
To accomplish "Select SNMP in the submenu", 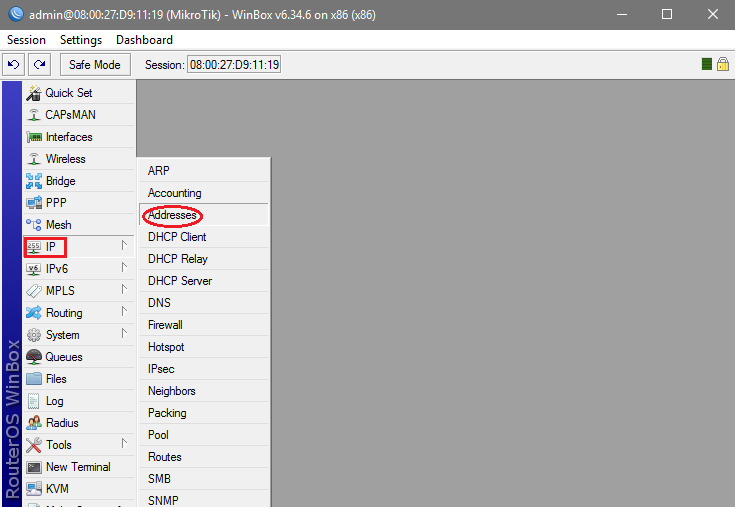I will pos(204,499).
